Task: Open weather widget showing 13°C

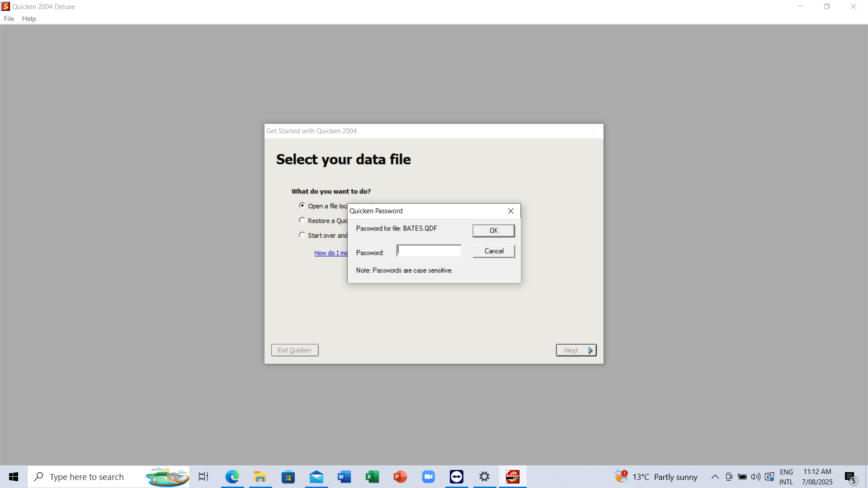Action: [656, 477]
